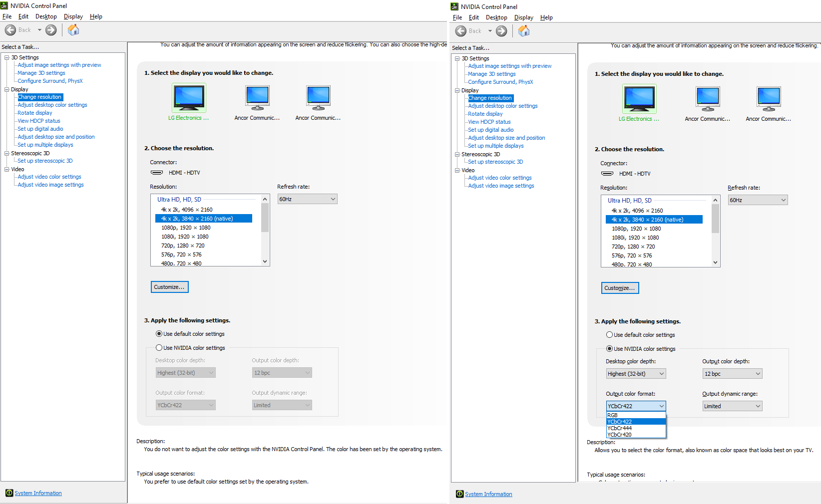Click the NVIDIA title bar icon in left window
The height and width of the screenshot is (504, 821).
coord(4,5)
